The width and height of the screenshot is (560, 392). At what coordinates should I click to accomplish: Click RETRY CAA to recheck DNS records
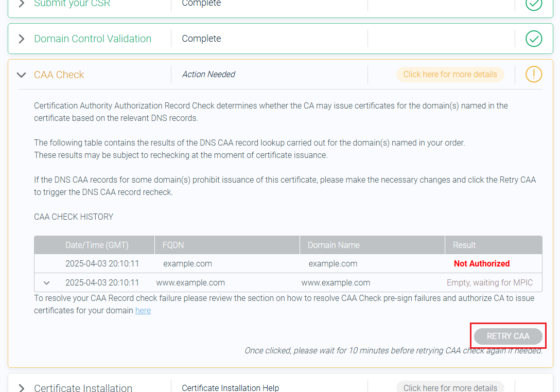507,336
